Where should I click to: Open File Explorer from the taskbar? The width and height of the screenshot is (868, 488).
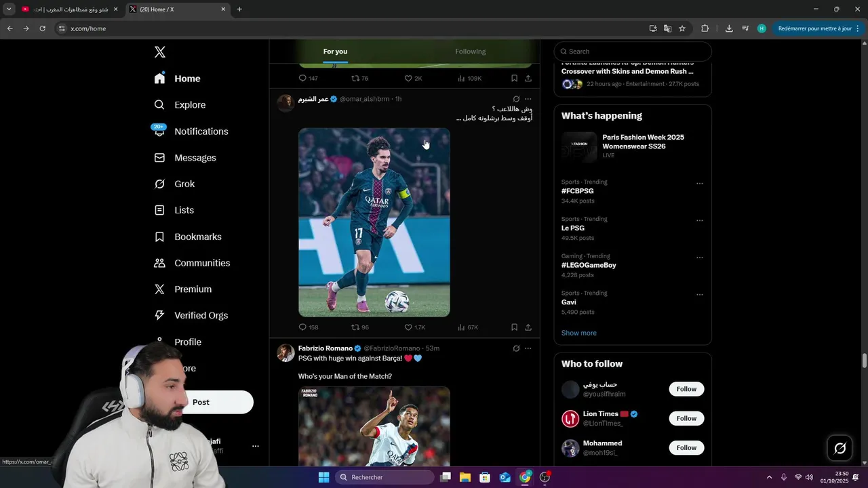point(465,477)
